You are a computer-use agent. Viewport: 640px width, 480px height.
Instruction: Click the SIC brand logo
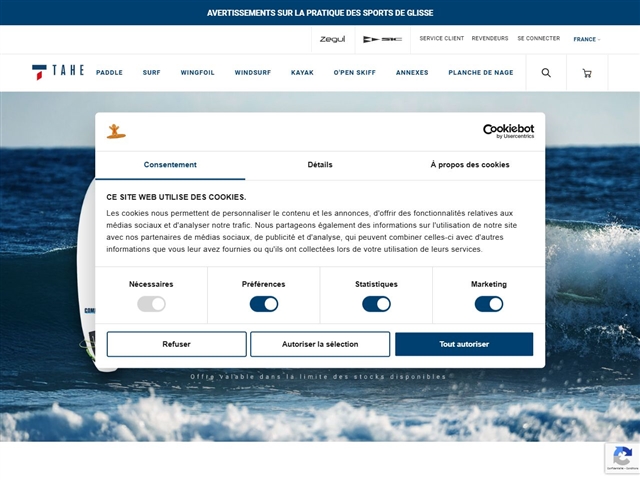(382, 39)
